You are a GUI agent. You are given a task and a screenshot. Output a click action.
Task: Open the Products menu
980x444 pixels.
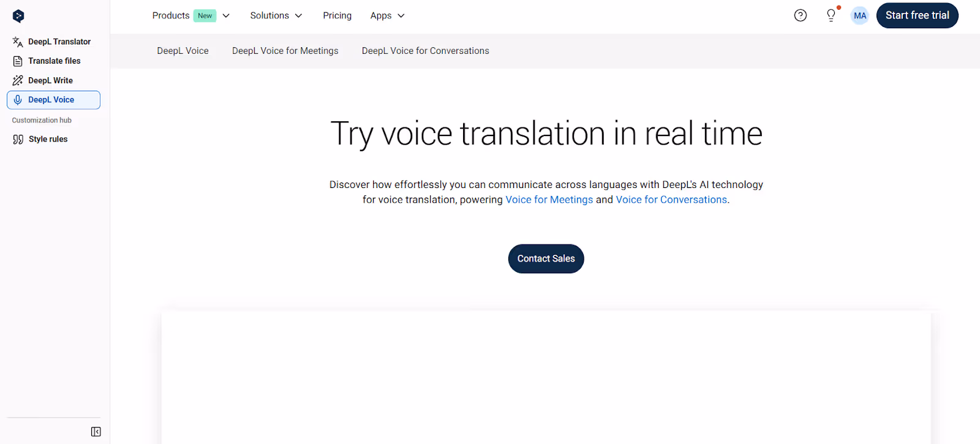tap(171, 16)
